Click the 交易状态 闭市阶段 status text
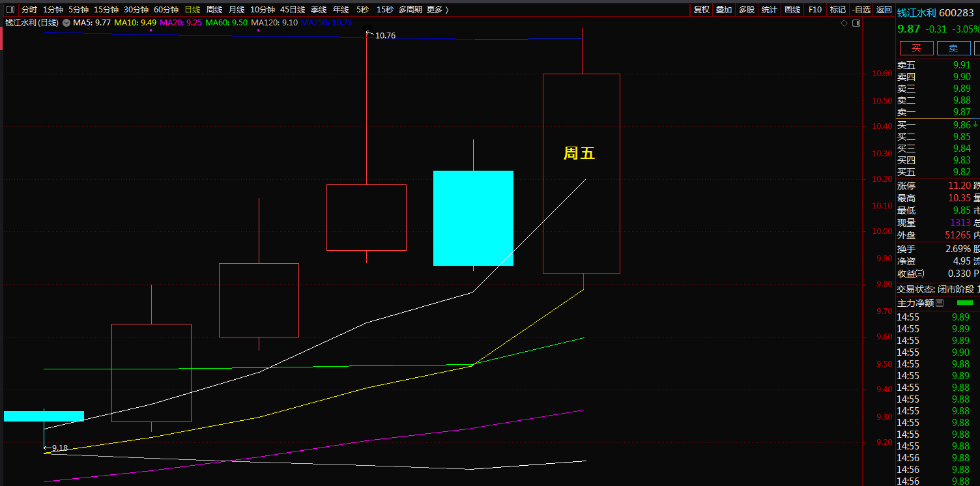 [936, 289]
